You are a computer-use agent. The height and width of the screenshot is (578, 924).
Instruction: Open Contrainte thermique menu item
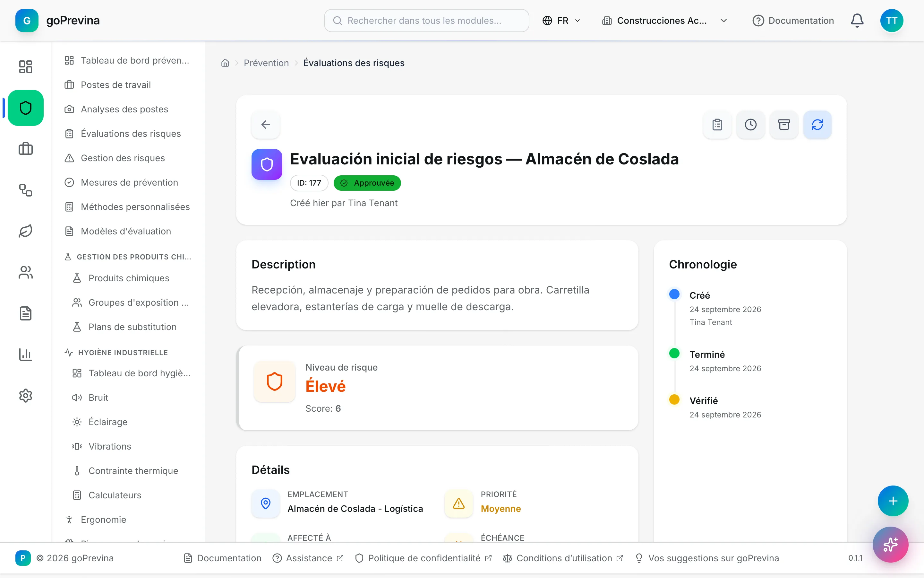point(132,471)
